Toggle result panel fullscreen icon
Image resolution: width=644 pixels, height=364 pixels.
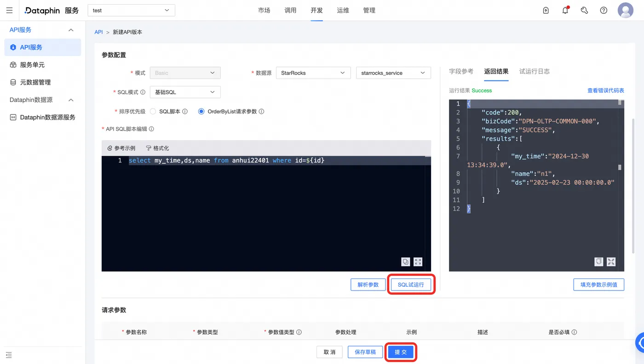611,262
